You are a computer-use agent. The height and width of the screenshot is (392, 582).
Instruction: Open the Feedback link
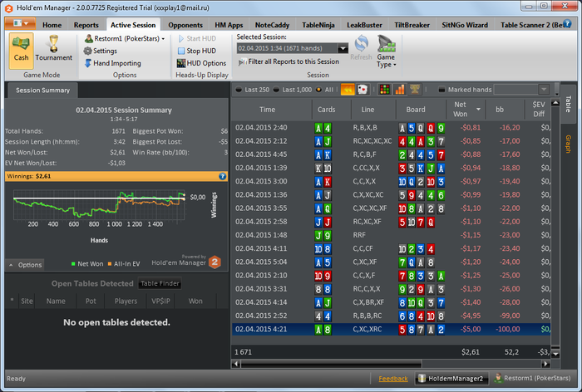click(393, 379)
